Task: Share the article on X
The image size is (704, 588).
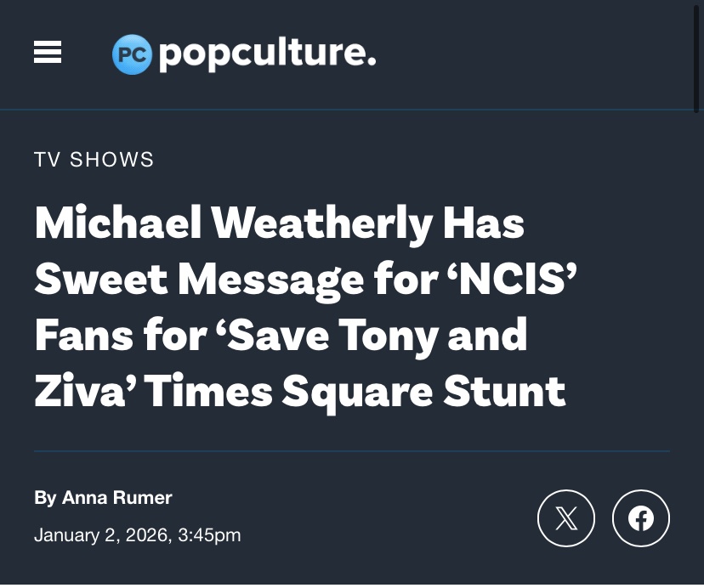Action: 565,518
